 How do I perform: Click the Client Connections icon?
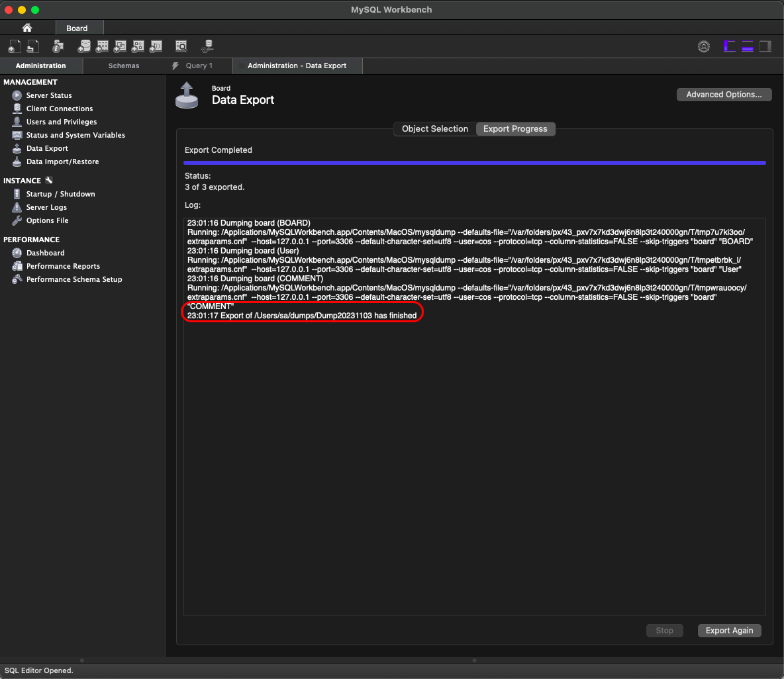point(17,109)
